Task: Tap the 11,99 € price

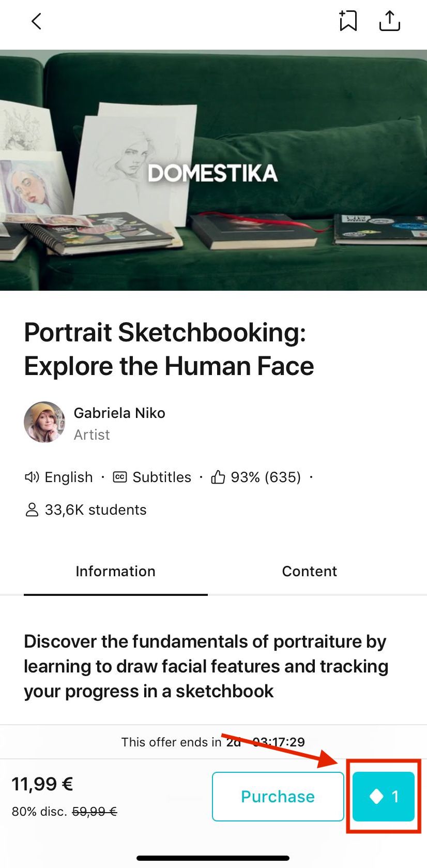Action: [x=42, y=784]
